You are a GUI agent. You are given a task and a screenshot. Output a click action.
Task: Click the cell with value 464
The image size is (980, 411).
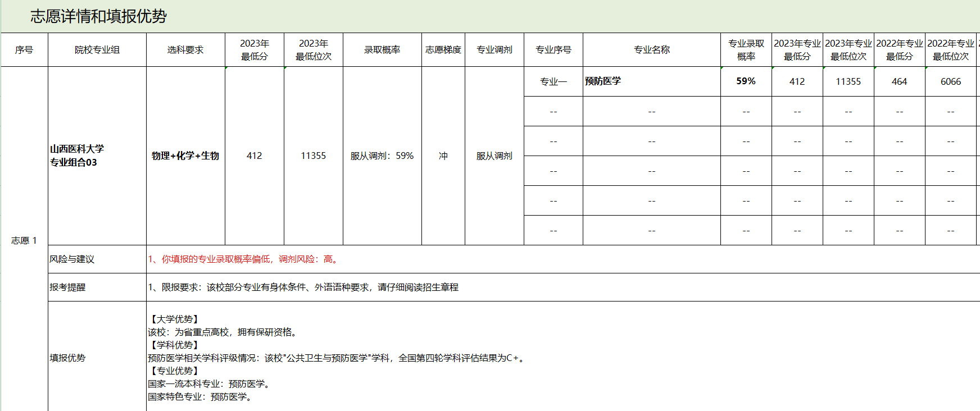coord(899,81)
